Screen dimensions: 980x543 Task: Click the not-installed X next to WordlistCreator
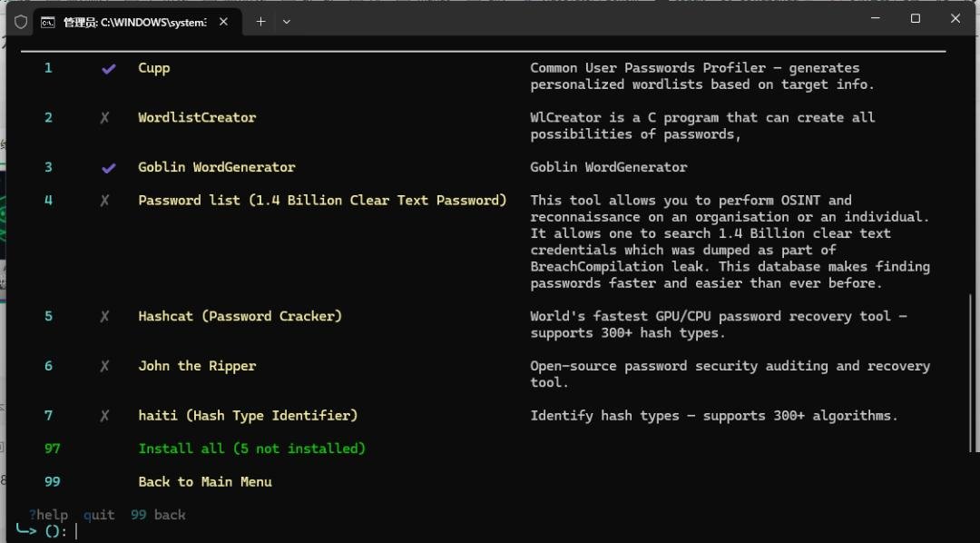click(104, 118)
